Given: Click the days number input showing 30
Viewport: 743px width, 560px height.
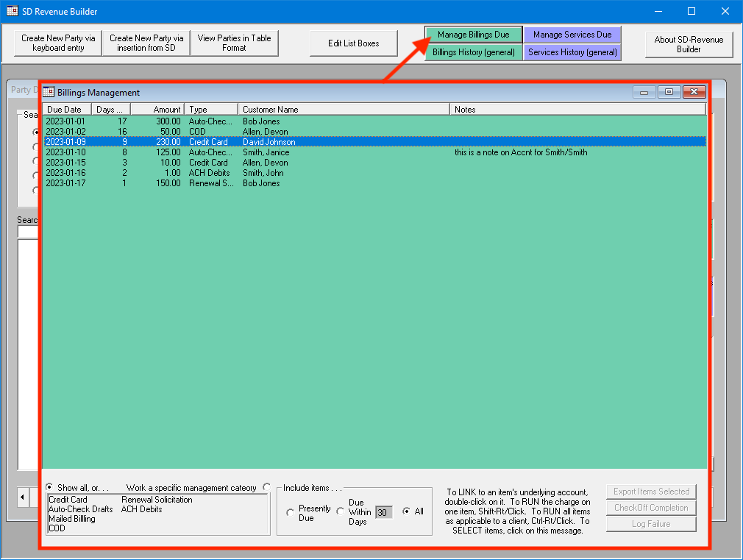Looking at the screenshot, I should click(383, 511).
